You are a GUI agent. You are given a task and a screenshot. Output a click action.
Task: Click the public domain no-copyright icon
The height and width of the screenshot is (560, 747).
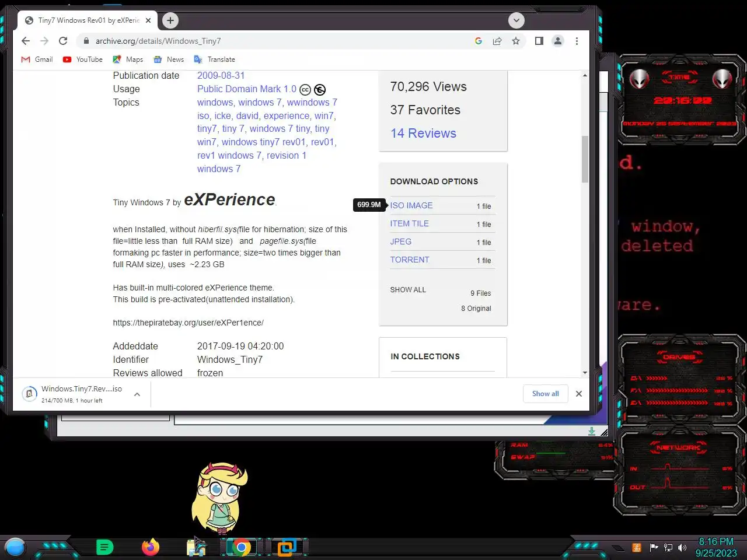click(x=320, y=90)
